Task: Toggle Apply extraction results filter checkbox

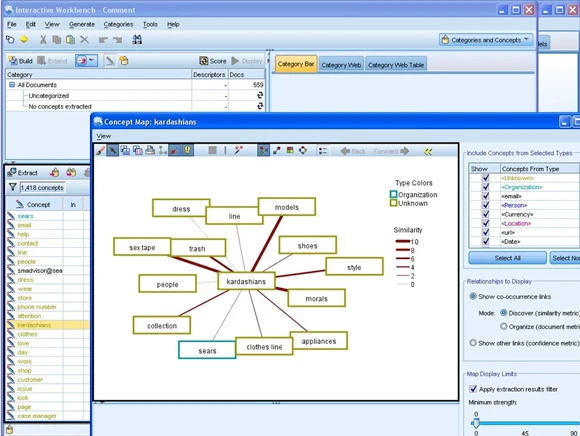Action: point(473,389)
